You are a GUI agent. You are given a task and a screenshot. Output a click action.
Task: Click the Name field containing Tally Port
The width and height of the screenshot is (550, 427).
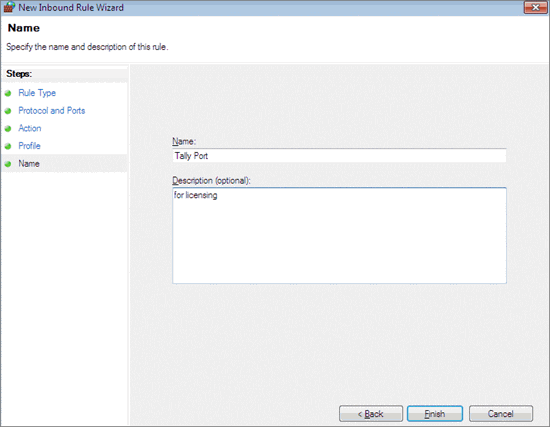(339, 155)
